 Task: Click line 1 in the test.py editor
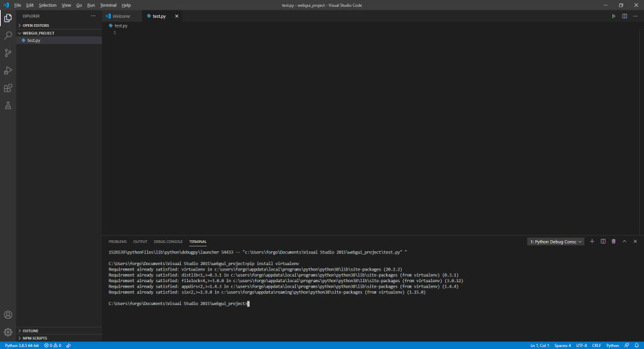tap(369, 32)
